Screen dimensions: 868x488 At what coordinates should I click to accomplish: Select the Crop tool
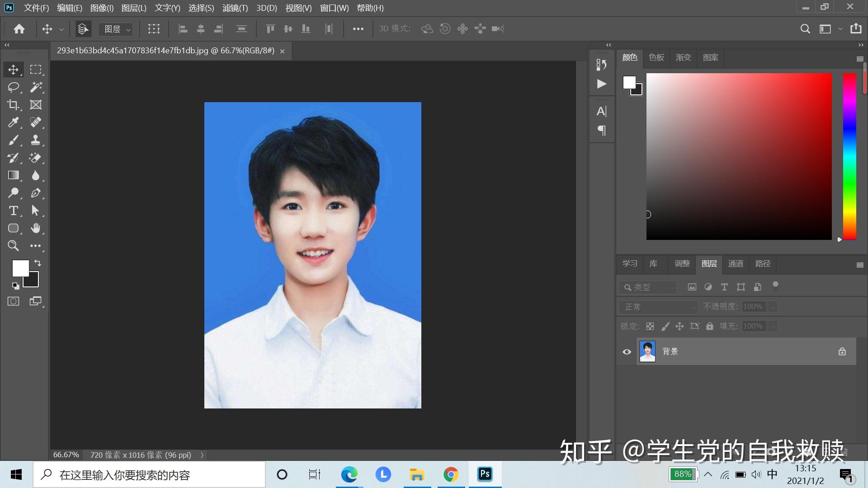click(x=13, y=105)
